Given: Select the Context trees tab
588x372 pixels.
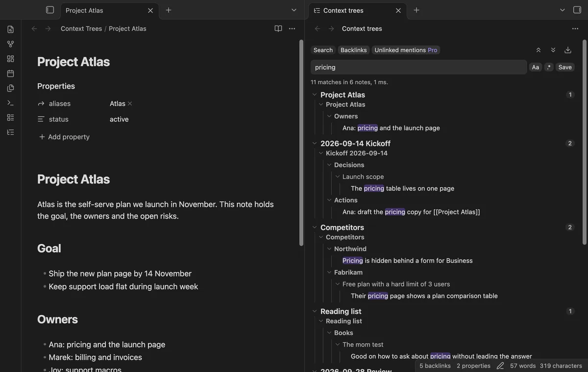Looking at the screenshot, I should [357, 10].
